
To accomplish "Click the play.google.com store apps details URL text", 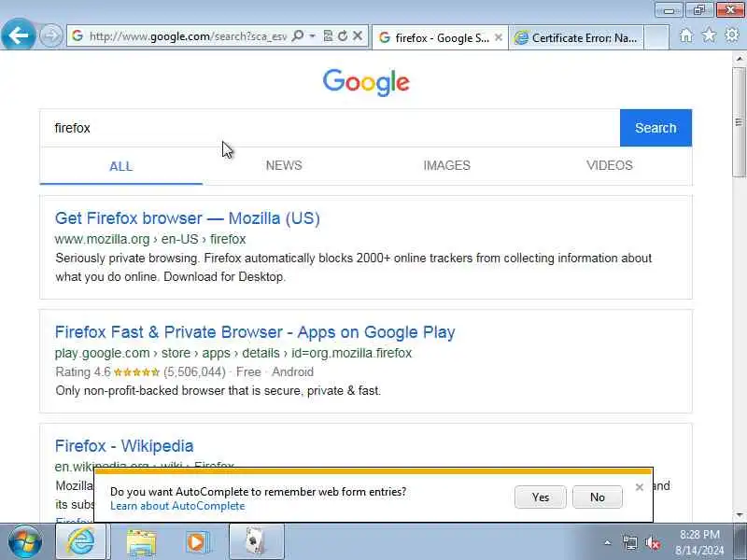I will point(233,353).
